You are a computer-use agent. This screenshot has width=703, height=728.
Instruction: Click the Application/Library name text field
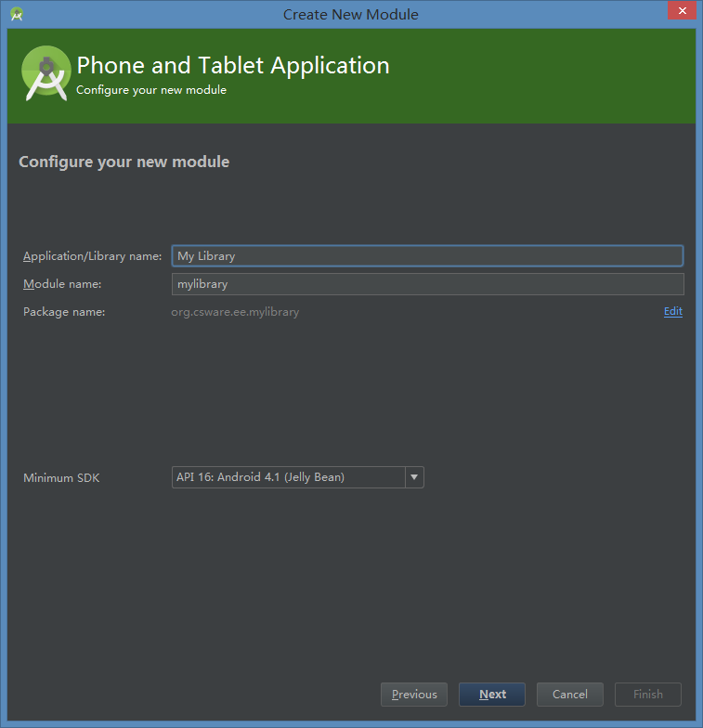coord(427,256)
